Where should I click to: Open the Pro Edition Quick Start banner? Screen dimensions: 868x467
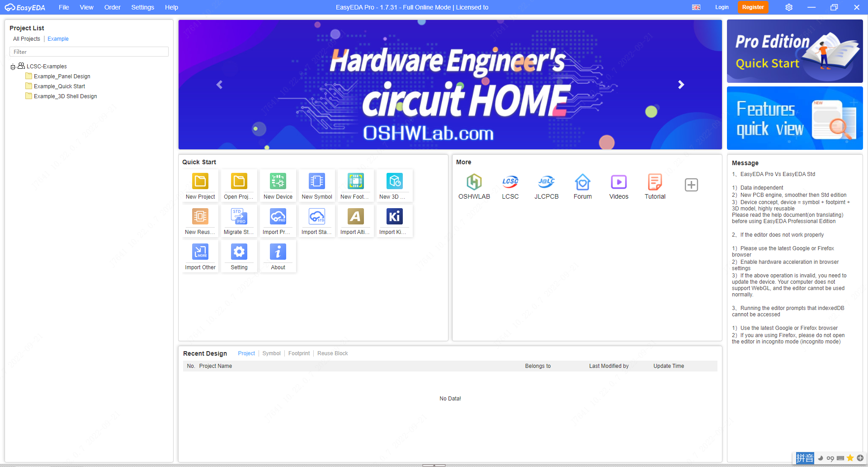point(795,51)
